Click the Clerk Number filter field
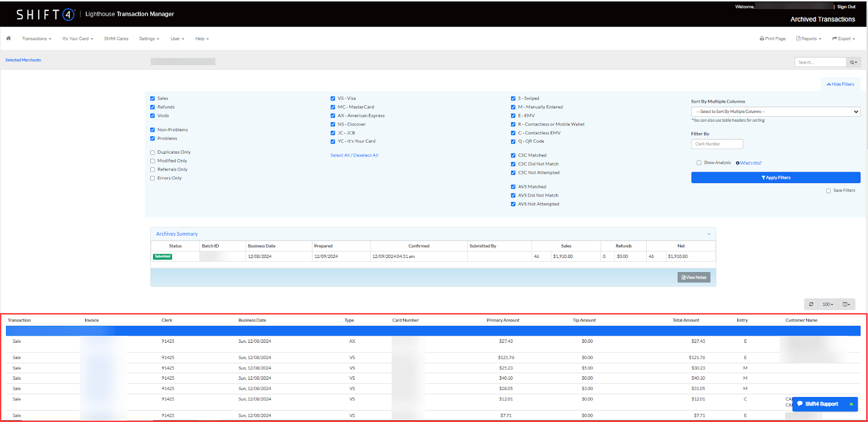868x422 pixels. [717, 144]
